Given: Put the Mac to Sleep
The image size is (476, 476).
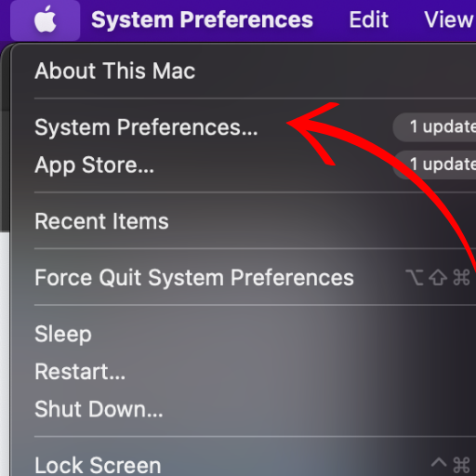Looking at the screenshot, I should coord(63,335).
